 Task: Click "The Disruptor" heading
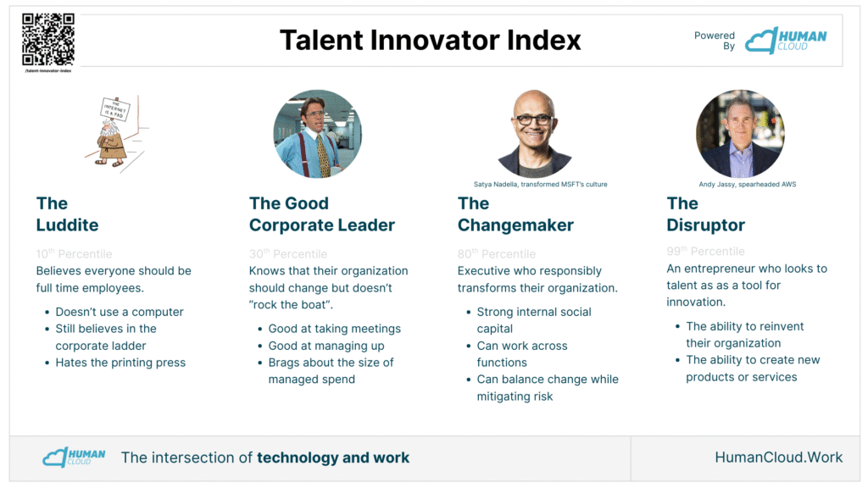coord(705,214)
